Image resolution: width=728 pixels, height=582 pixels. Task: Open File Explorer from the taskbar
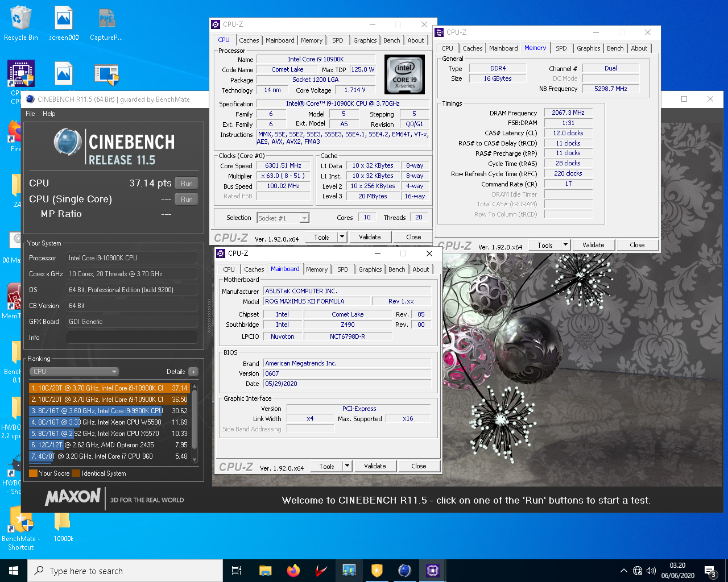point(265,571)
